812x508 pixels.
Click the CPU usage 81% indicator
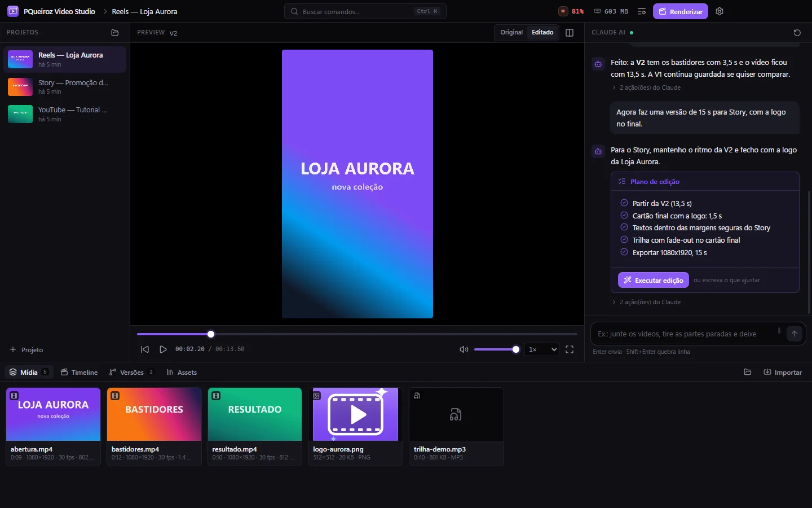coord(571,11)
